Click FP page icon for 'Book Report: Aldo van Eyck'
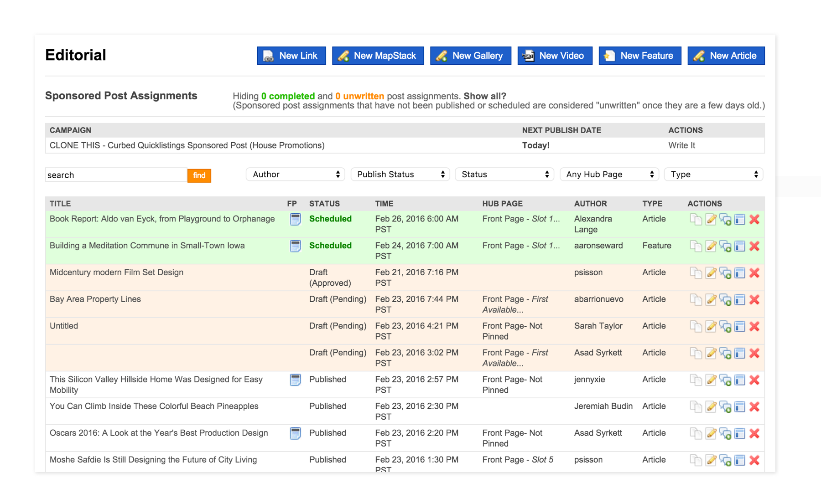 coord(296,220)
